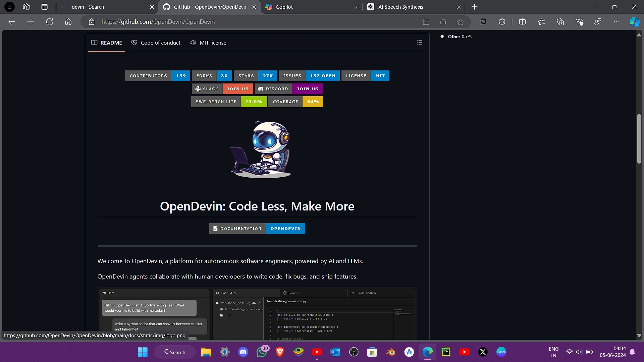Screen dimensions: 644x362
Task: Toggle split screen icon
Action: (x=522, y=22)
